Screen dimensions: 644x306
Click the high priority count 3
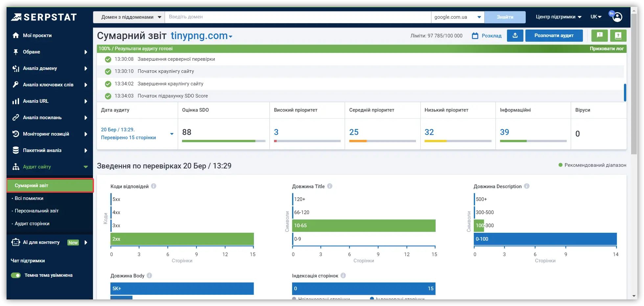pyautogui.click(x=276, y=132)
